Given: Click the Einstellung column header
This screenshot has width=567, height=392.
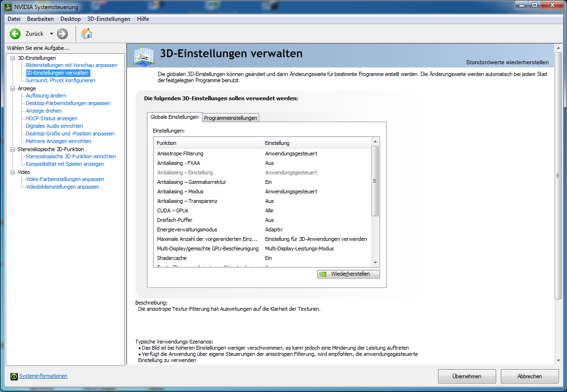Looking at the screenshot, I should [x=317, y=143].
